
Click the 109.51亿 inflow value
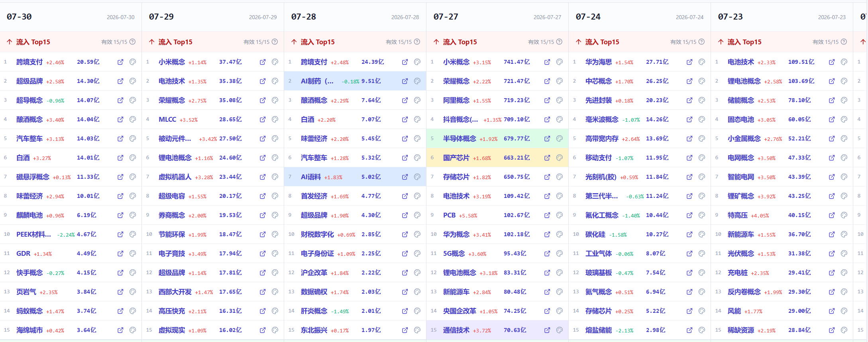pyautogui.click(x=801, y=62)
